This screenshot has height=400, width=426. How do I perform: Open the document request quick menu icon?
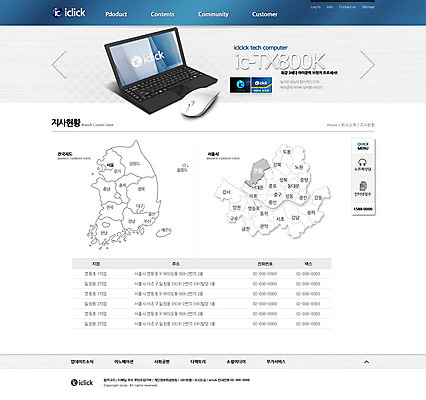point(363,189)
